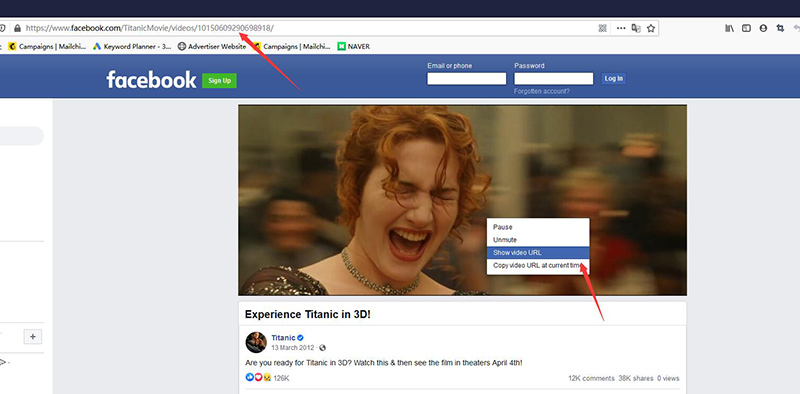
Task: Click the 0 views text
Action: [668, 378]
